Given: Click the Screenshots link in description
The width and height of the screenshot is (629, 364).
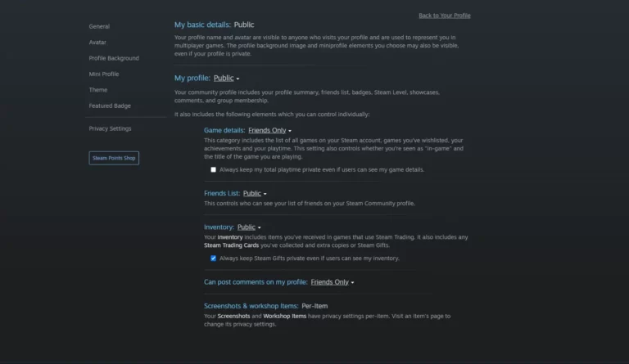Looking at the screenshot, I should tap(233, 316).
